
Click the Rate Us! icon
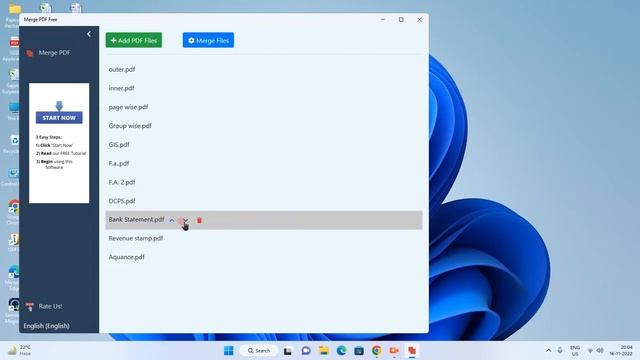click(x=30, y=307)
